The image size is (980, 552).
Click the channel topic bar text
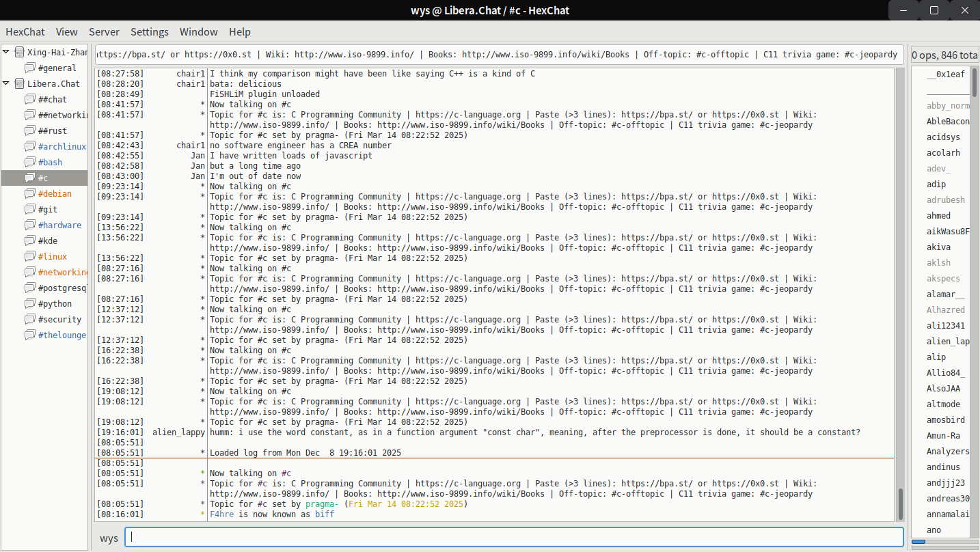pyautogui.click(x=499, y=55)
